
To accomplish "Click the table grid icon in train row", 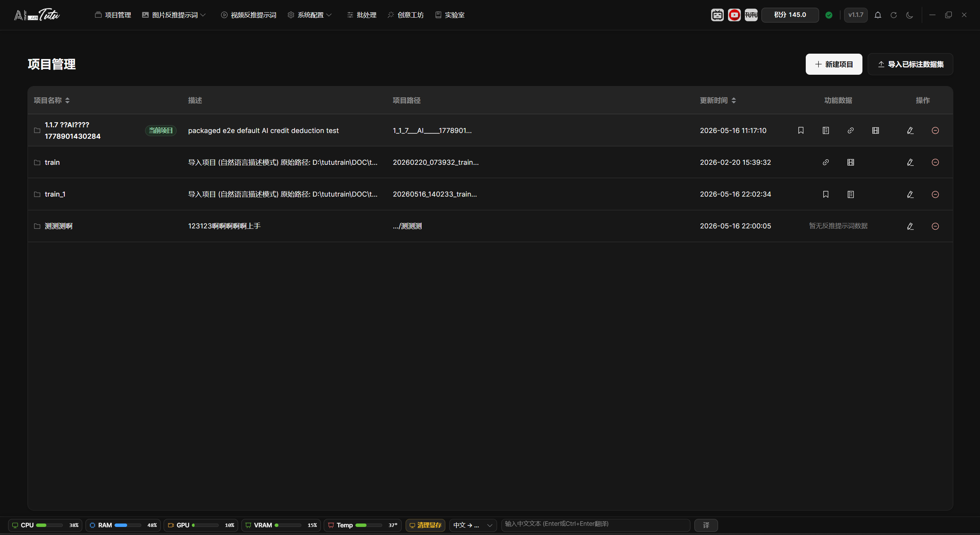I will [x=851, y=162].
